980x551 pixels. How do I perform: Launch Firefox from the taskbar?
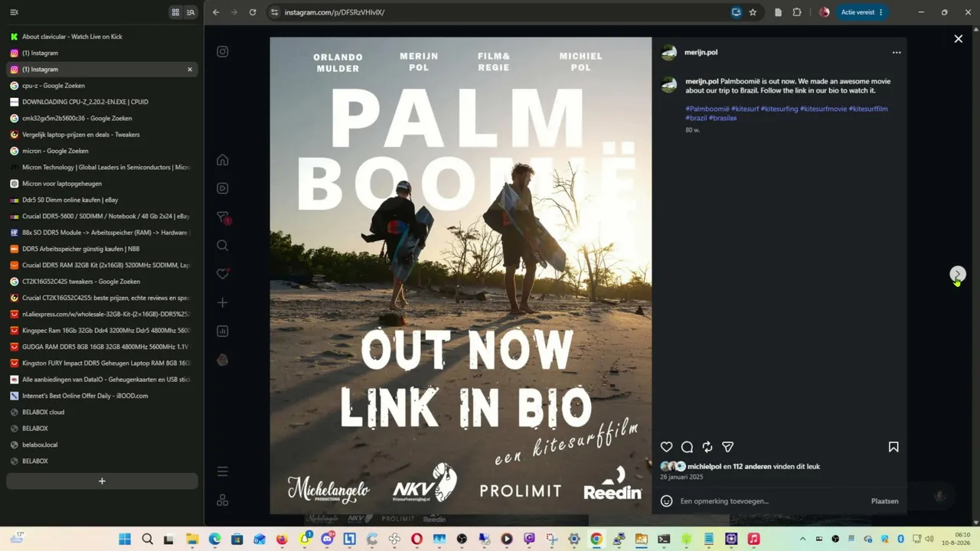[282, 540]
